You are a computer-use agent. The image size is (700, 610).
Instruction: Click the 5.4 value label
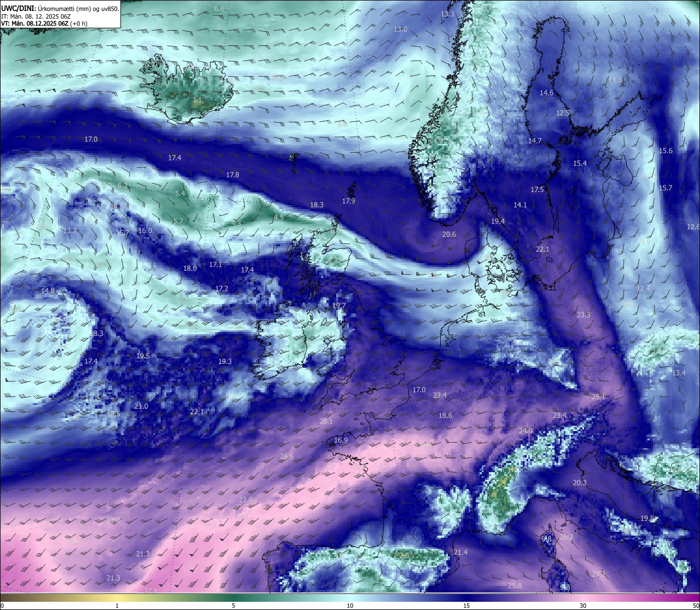(x=180, y=193)
